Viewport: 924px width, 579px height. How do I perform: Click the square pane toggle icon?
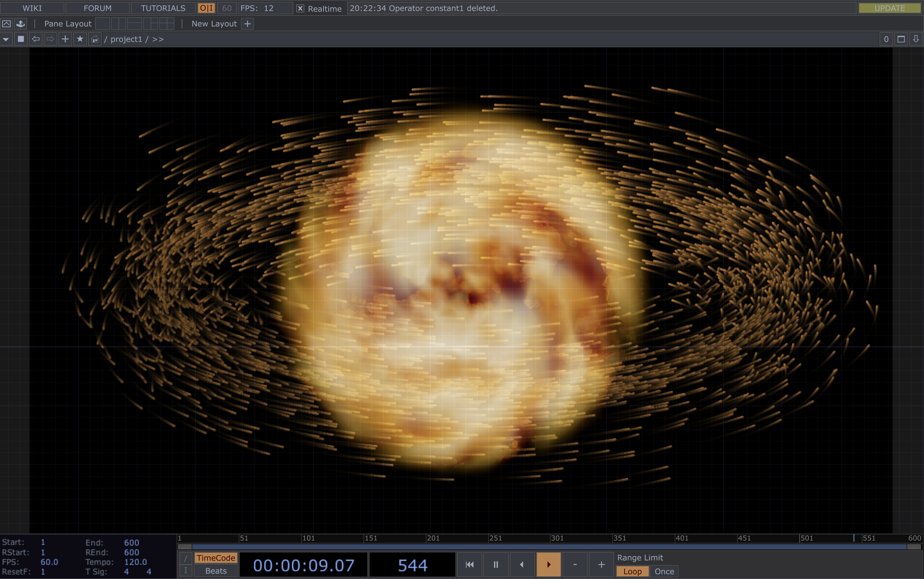click(21, 39)
